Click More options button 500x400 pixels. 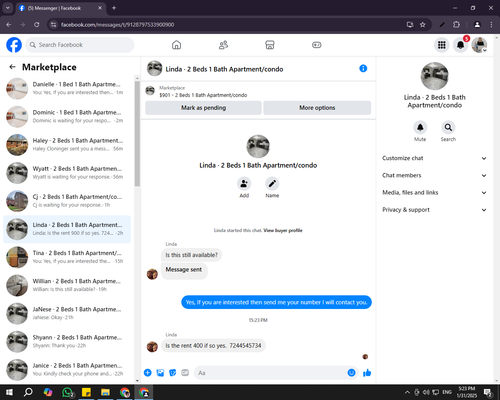[x=317, y=108]
